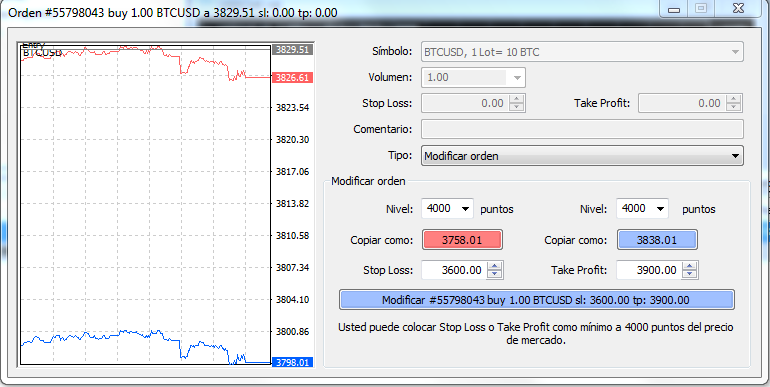Click the 3829.51 entry price label on chart
The width and height of the screenshot is (770, 387).
click(292, 50)
